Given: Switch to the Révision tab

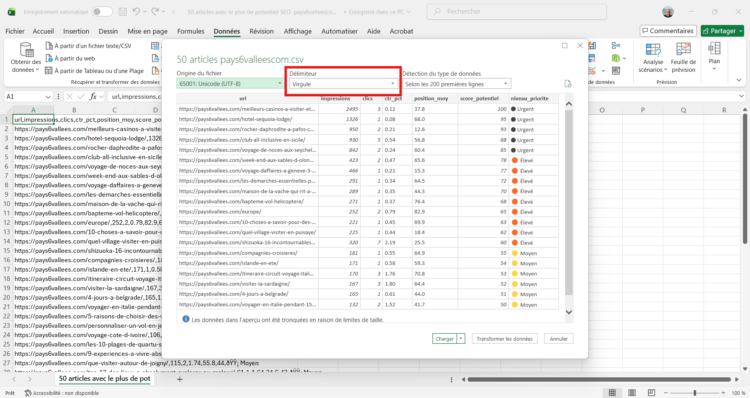Looking at the screenshot, I should coord(261,31).
